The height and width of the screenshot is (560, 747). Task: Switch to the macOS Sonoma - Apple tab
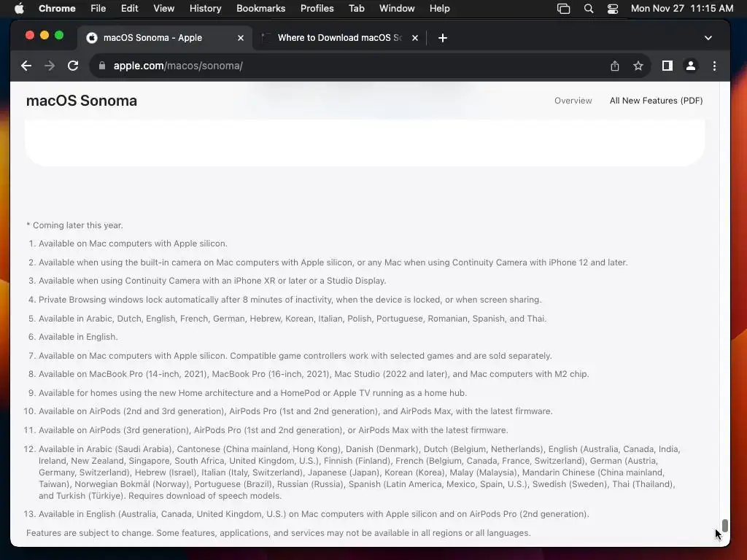tap(166, 38)
